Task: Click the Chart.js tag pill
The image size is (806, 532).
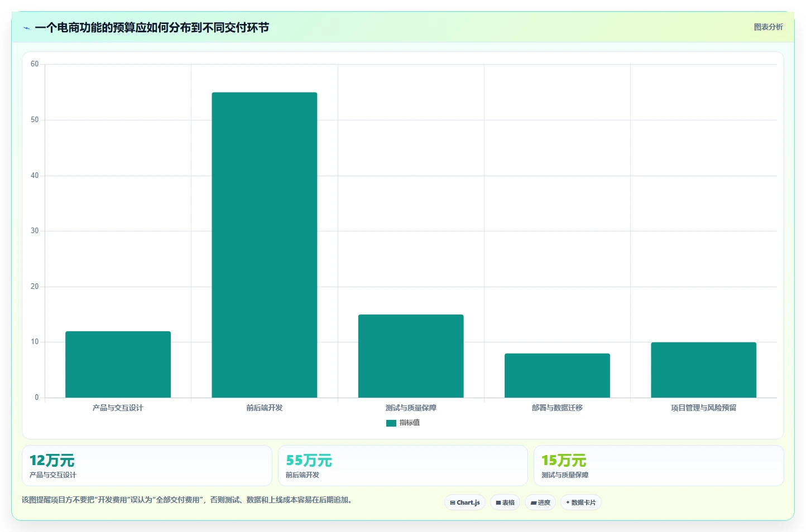Action: (465, 502)
